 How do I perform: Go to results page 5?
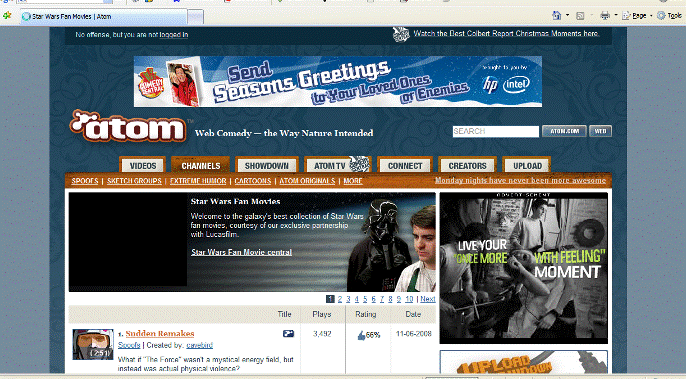[365, 299]
